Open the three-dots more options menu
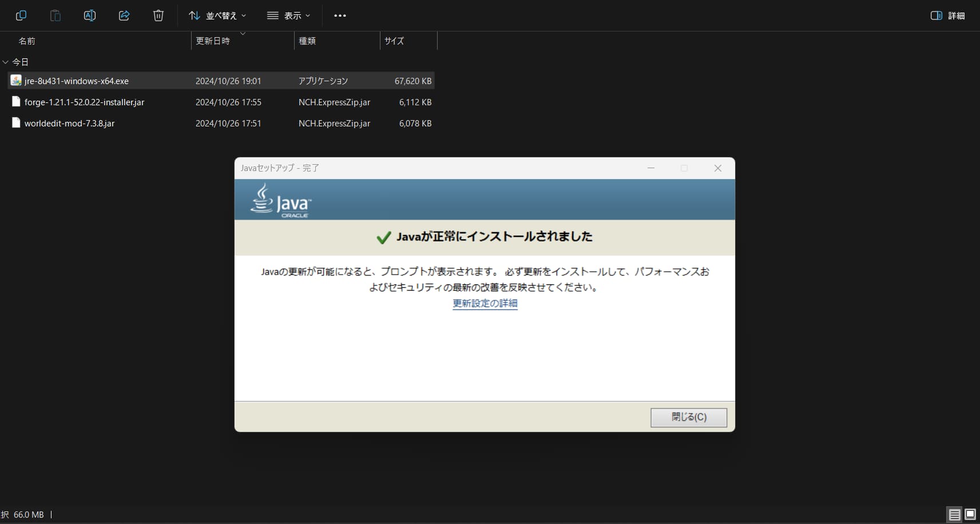The width and height of the screenshot is (980, 524). (340, 15)
